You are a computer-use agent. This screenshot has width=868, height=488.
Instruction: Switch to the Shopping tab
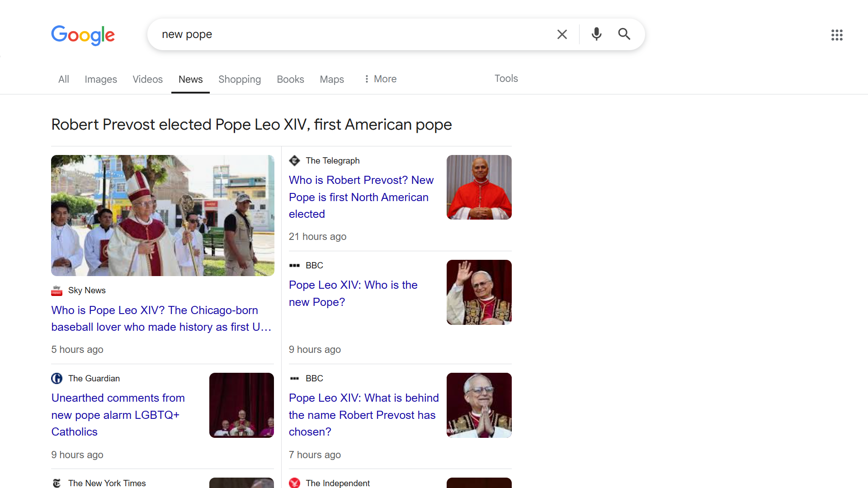(x=240, y=79)
